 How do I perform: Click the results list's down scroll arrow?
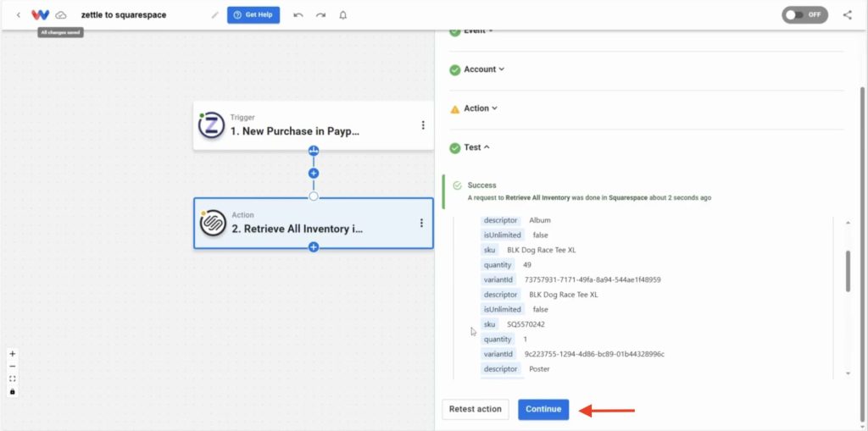click(848, 373)
